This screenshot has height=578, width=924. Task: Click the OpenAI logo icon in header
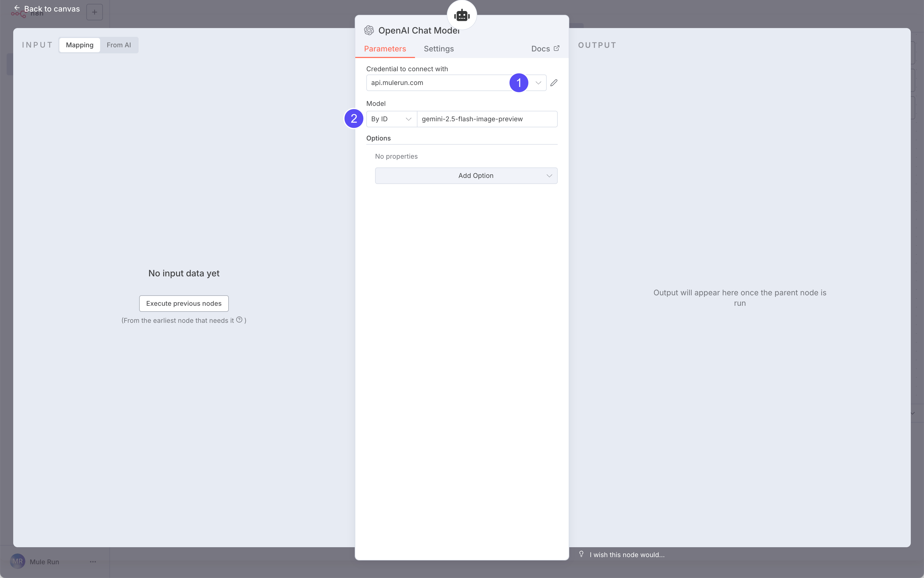(x=369, y=31)
